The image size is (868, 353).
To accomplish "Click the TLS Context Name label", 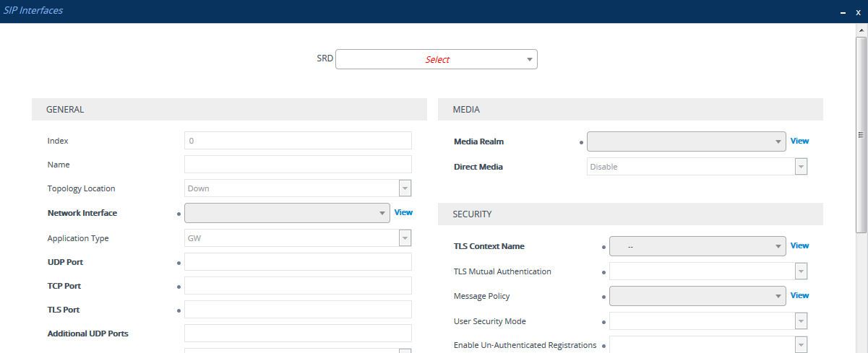I will [x=489, y=246].
